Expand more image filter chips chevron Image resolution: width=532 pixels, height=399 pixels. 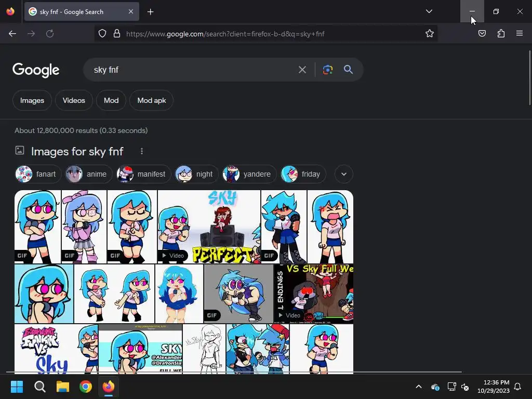pyautogui.click(x=344, y=174)
